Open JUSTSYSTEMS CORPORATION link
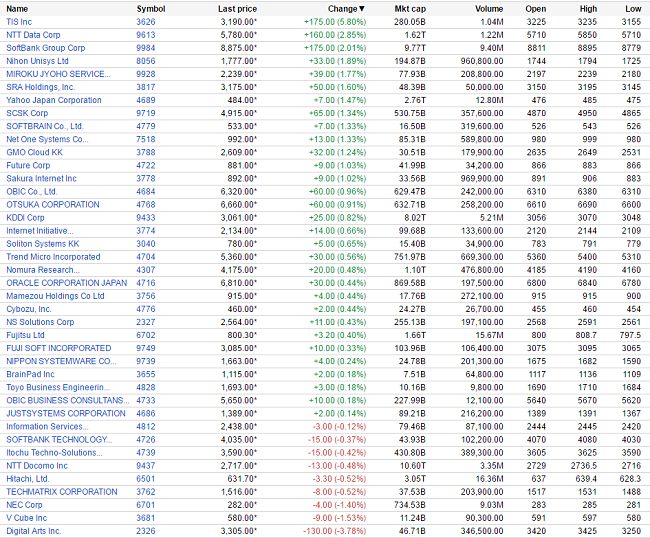 click(66, 414)
